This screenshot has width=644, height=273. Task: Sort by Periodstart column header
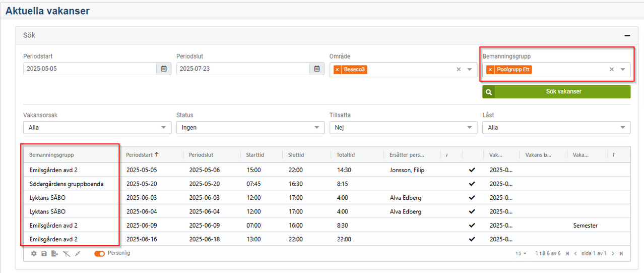pyautogui.click(x=142, y=155)
